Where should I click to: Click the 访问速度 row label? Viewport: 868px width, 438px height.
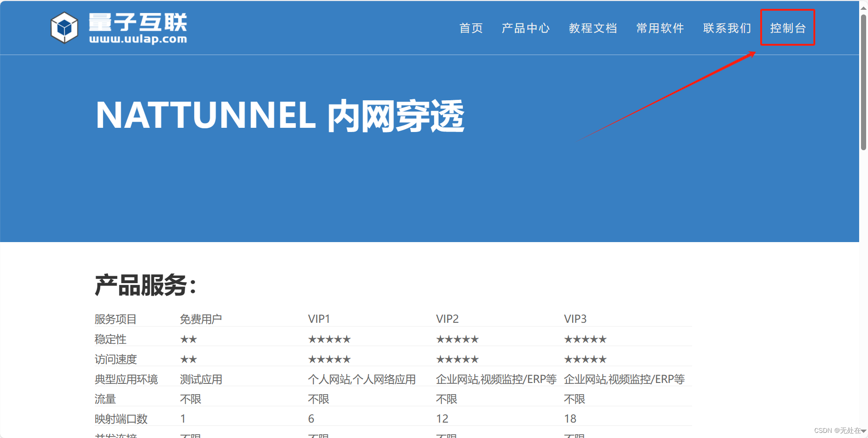[115, 359]
